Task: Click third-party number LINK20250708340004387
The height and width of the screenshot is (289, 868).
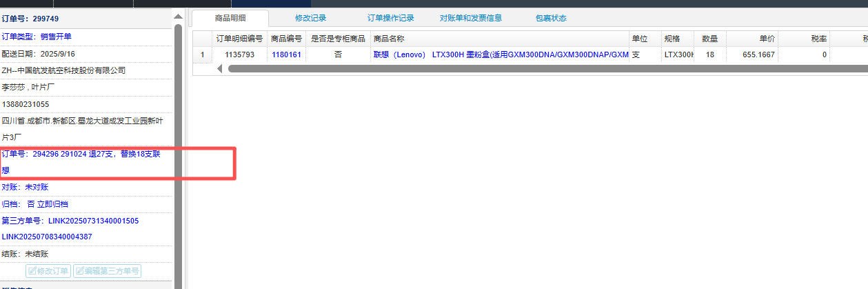Action: point(47,237)
